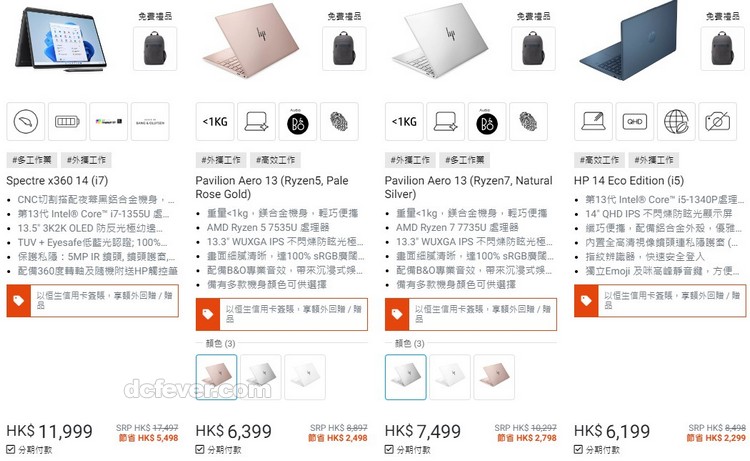This screenshot has height=461, width=750.
Task: Open the credit card offer for Ryzen7 Natural Silver
Action: [471, 315]
